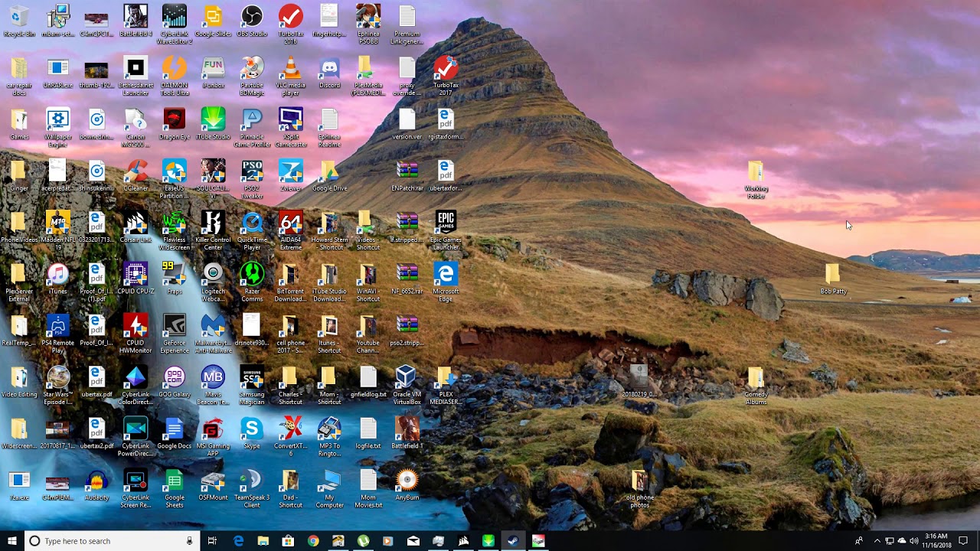This screenshot has height=551, width=980.
Task: Select the XSplit Gamecaster icon
Action: pos(290,128)
